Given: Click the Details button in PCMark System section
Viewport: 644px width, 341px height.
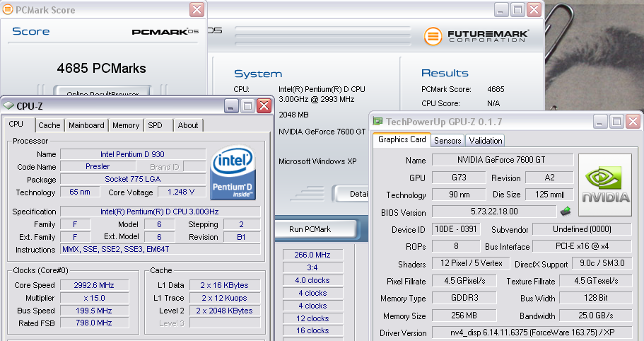Looking at the screenshot, I should click(x=351, y=194).
